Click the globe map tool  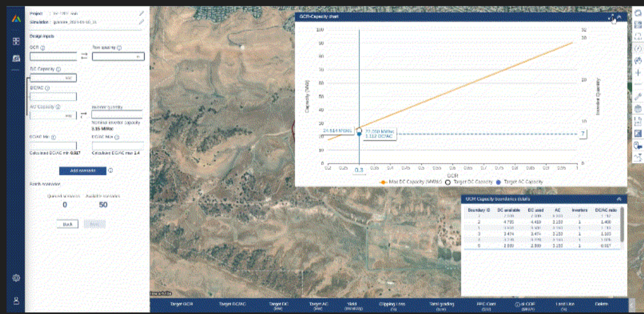click(638, 109)
